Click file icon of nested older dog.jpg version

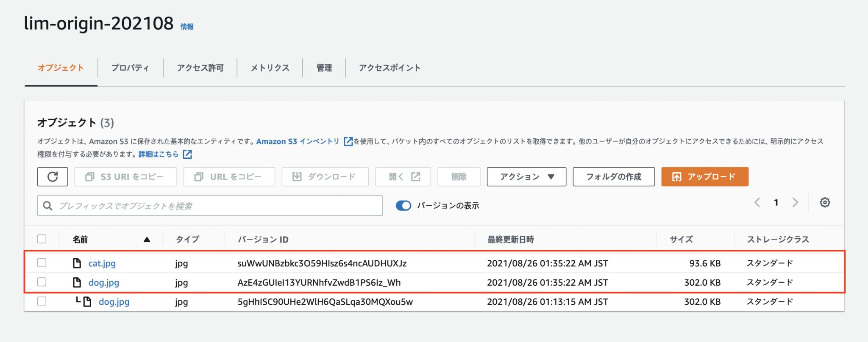(x=87, y=302)
